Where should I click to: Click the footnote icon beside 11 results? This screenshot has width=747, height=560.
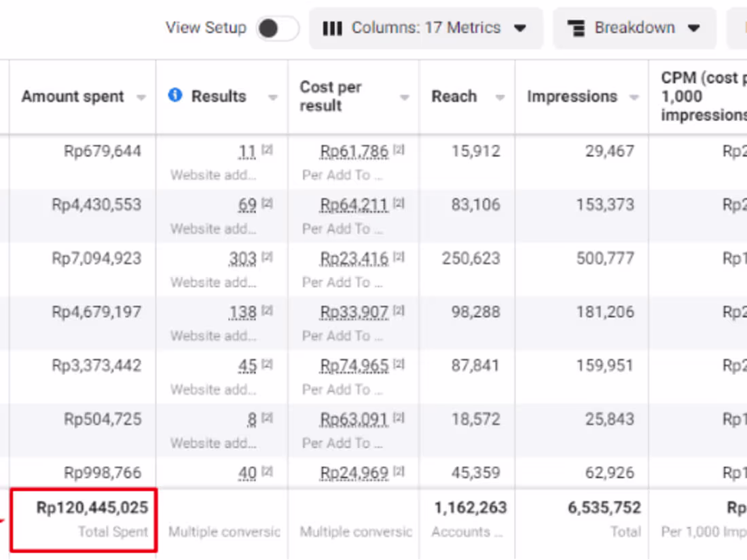(267, 150)
